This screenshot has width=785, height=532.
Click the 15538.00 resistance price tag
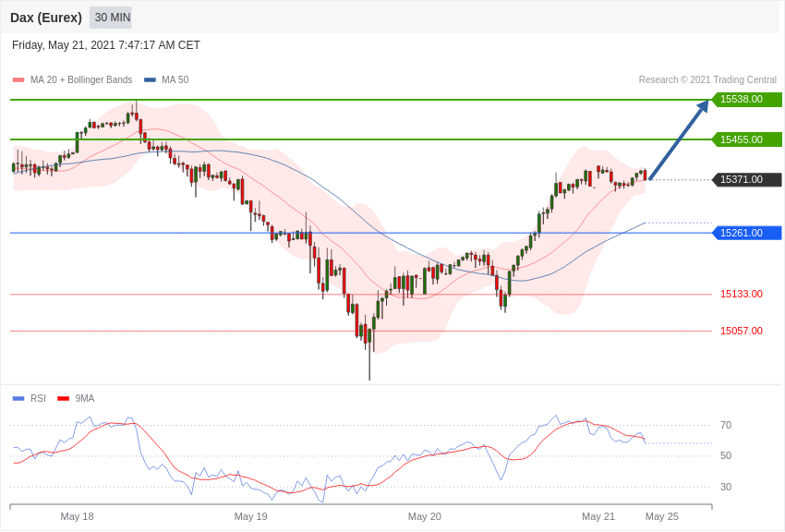click(x=746, y=99)
